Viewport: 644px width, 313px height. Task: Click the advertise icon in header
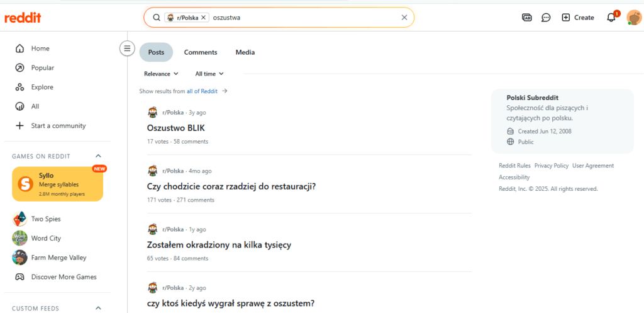(527, 18)
